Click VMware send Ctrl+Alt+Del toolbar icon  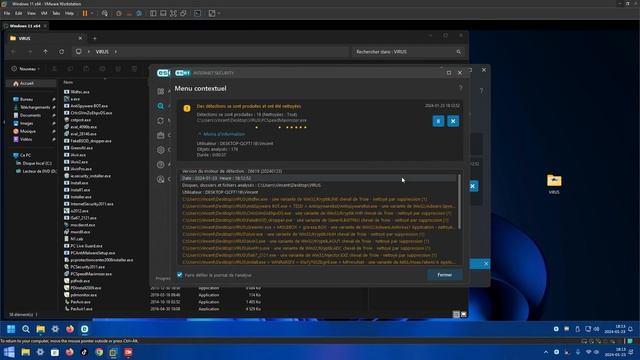tap(105, 13)
